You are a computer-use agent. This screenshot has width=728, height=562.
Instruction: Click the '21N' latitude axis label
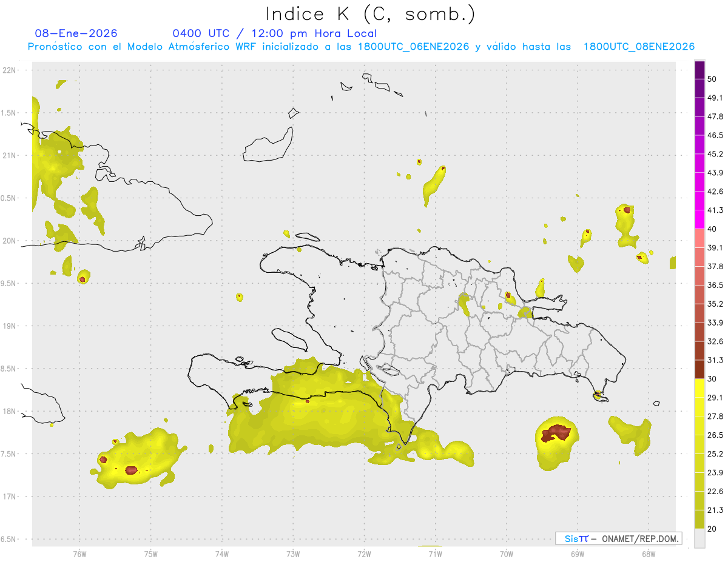(x=9, y=155)
